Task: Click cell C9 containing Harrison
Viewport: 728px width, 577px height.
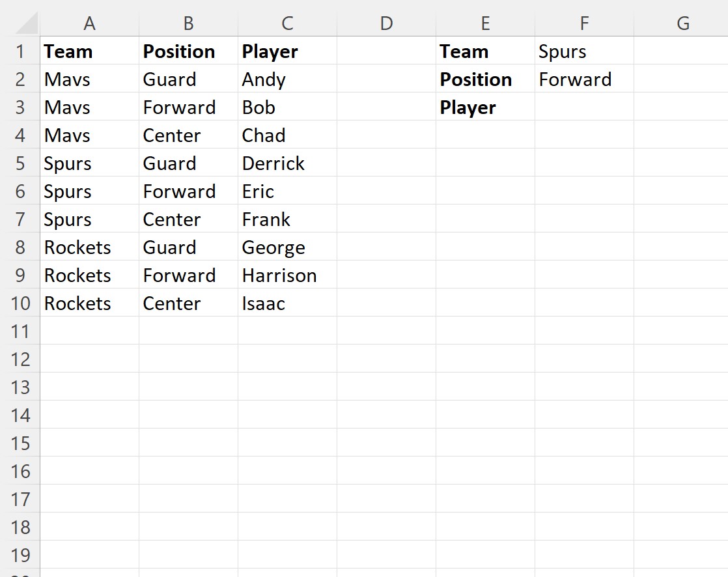Action: 287,275
